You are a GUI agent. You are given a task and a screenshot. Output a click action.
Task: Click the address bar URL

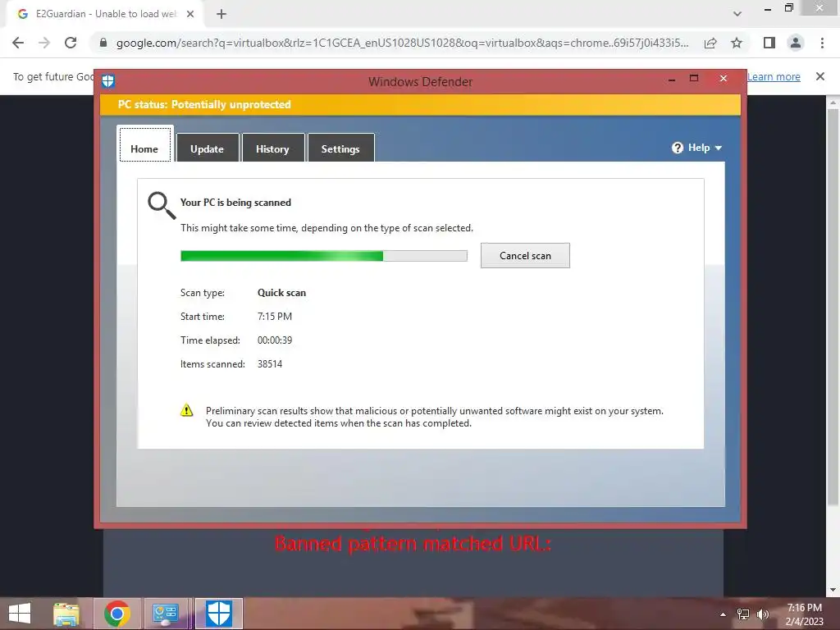point(402,43)
